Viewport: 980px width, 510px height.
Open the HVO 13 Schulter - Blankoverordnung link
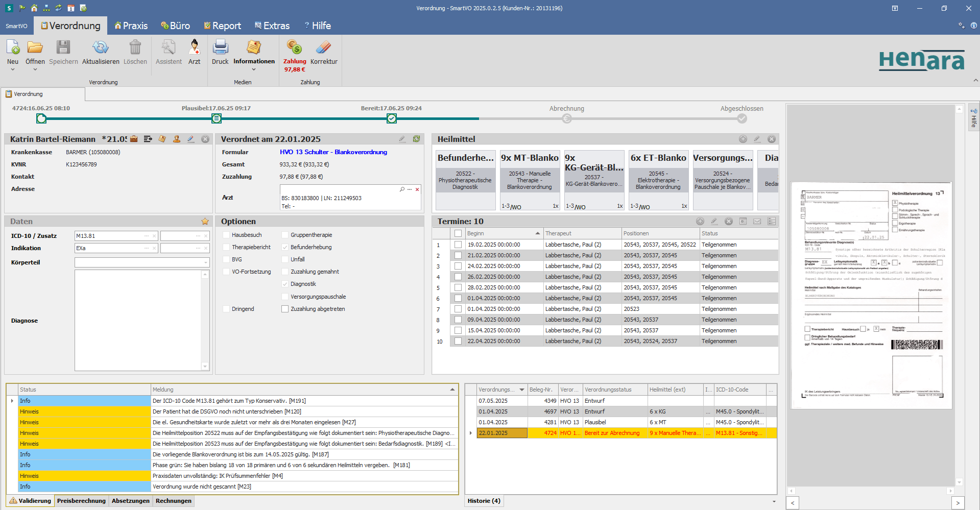tap(333, 152)
